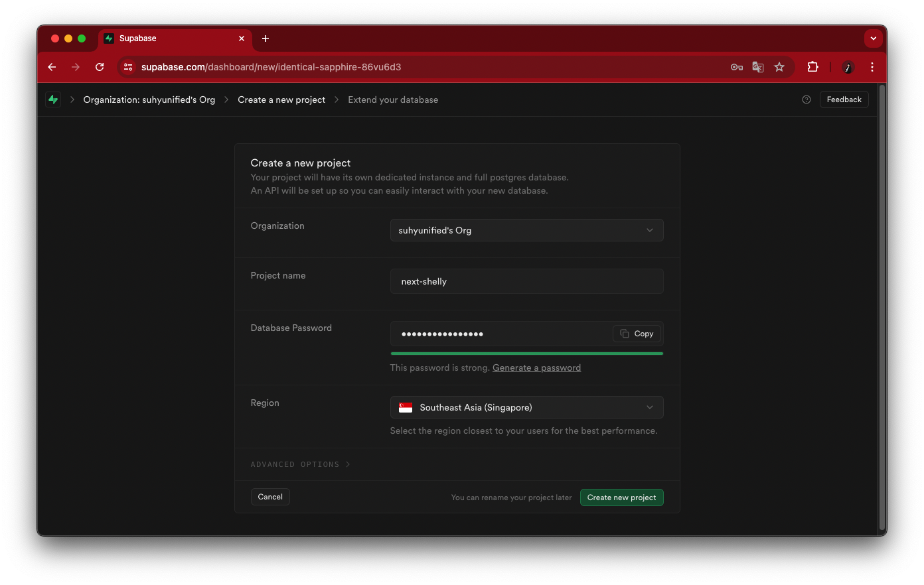Click Generate a password link
Screen dimensions: 924x585
536,367
